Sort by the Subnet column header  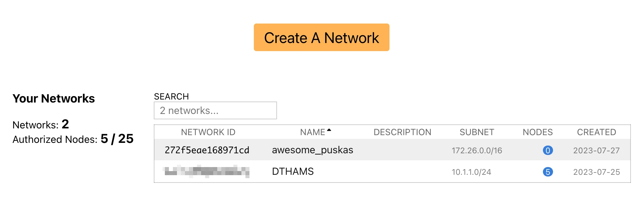click(477, 132)
